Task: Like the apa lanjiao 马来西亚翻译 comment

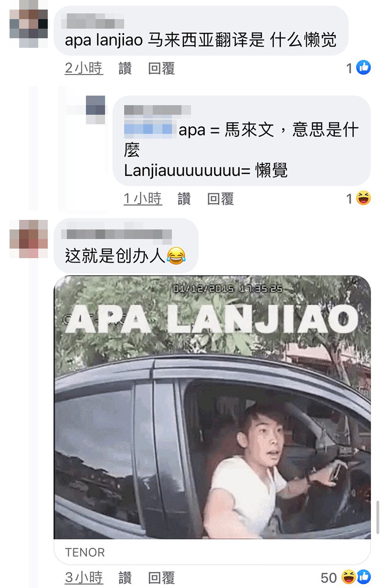Action: click(x=125, y=68)
